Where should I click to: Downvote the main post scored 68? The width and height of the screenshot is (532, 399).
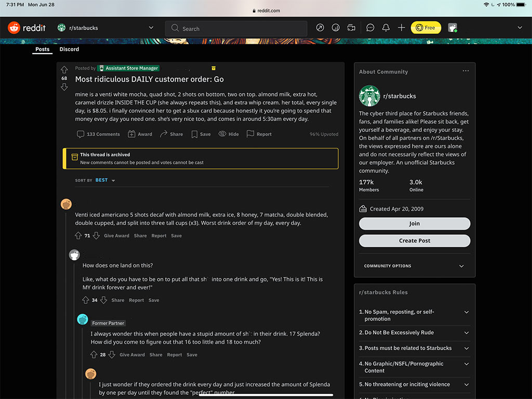tap(64, 87)
